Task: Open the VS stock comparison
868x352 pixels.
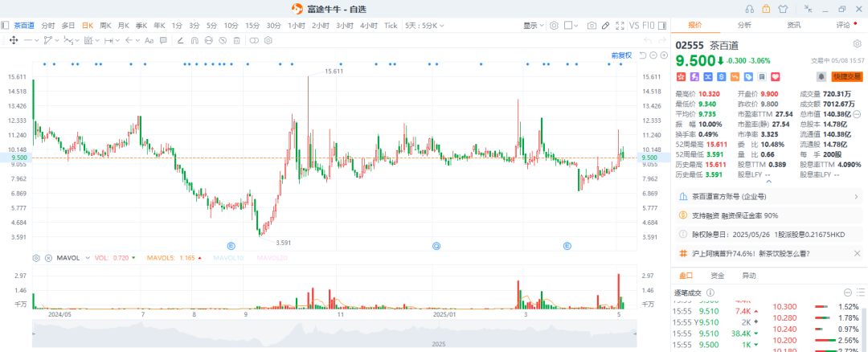Action: pyautogui.click(x=634, y=26)
